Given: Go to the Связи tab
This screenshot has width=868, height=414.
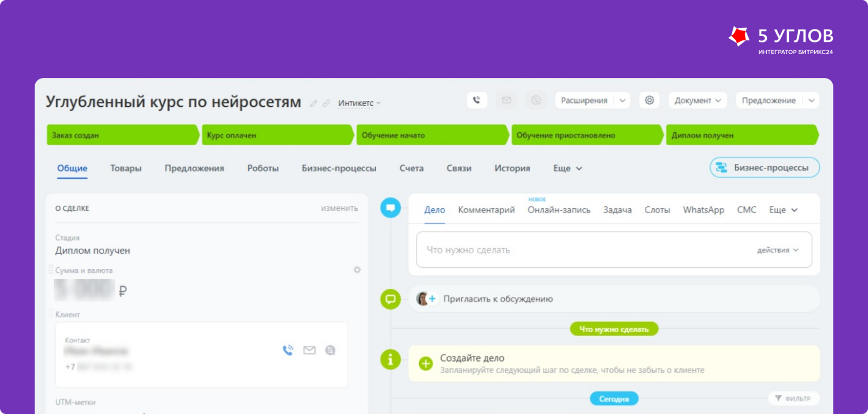Looking at the screenshot, I should pyautogui.click(x=459, y=168).
